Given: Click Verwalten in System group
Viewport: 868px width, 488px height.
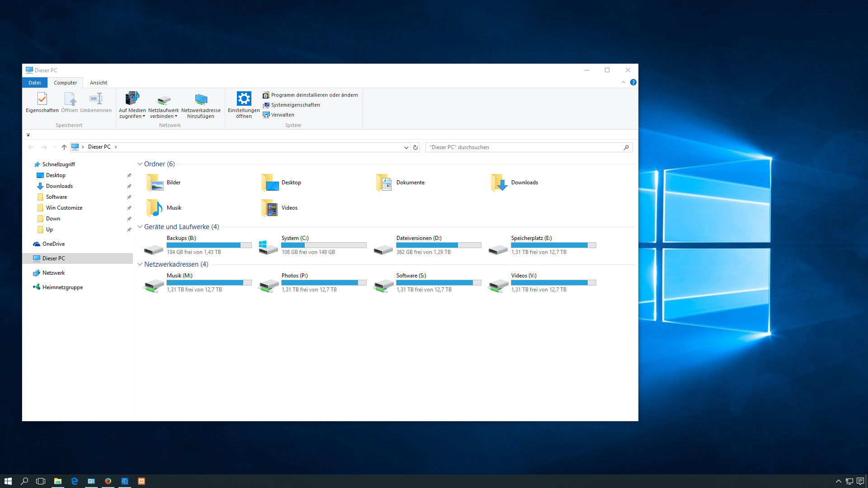Looking at the screenshot, I should pyautogui.click(x=278, y=115).
